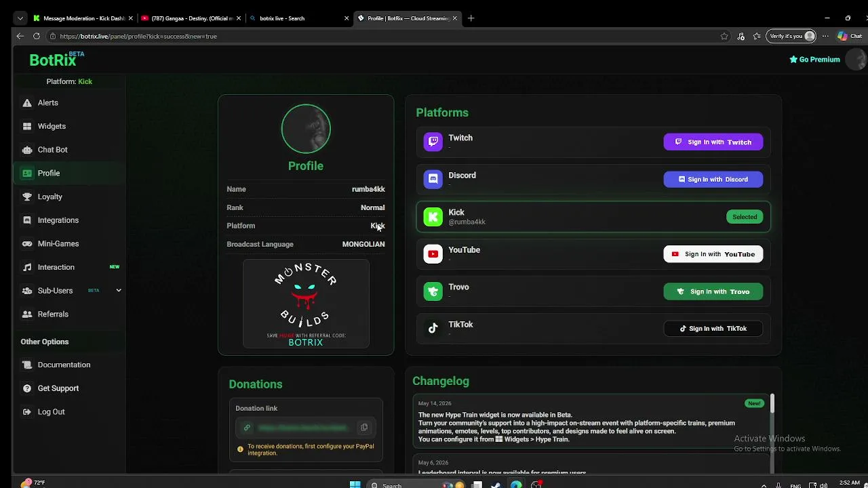Image resolution: width=868 pixels, height=488 pixels.
Task: Click the 'rumba4kk' name value
Action: [x=368, y=189]
